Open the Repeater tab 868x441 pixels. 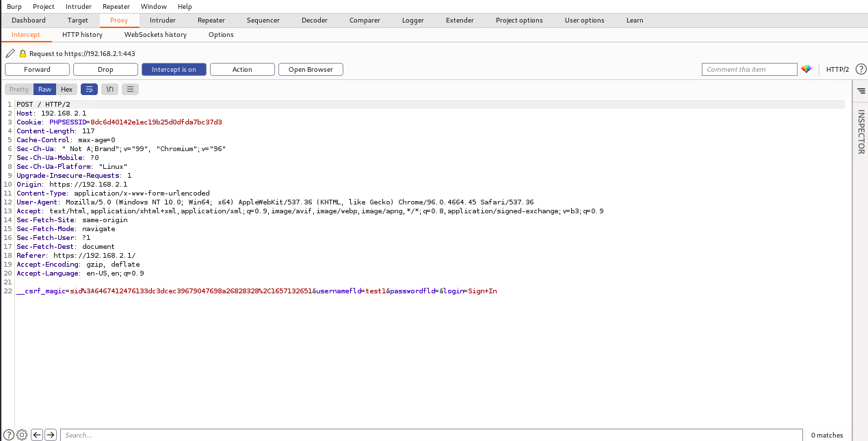211,20
